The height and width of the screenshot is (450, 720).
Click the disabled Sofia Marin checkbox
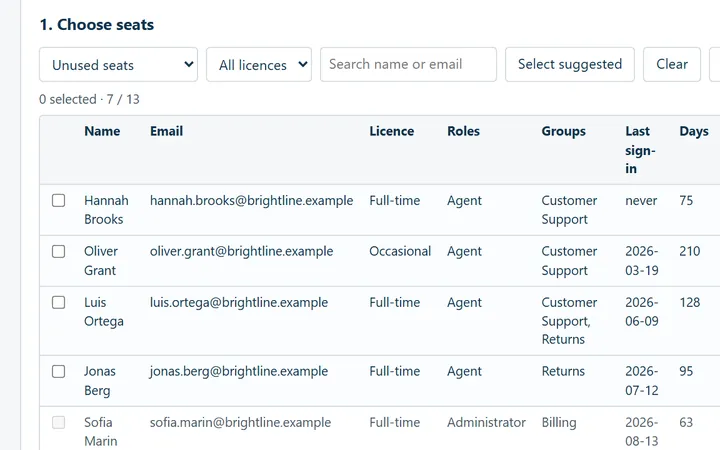(x=58, y=422)
